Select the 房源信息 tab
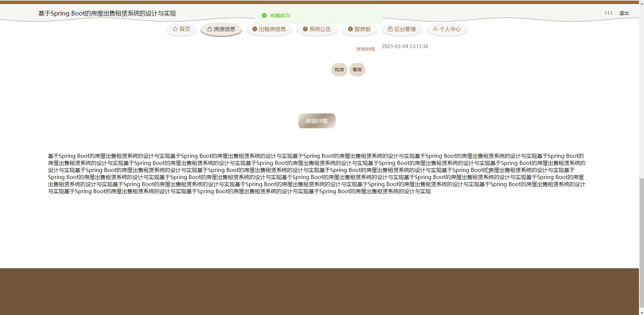The width and height of the screenshot is (644, 315). click(221, 29)
